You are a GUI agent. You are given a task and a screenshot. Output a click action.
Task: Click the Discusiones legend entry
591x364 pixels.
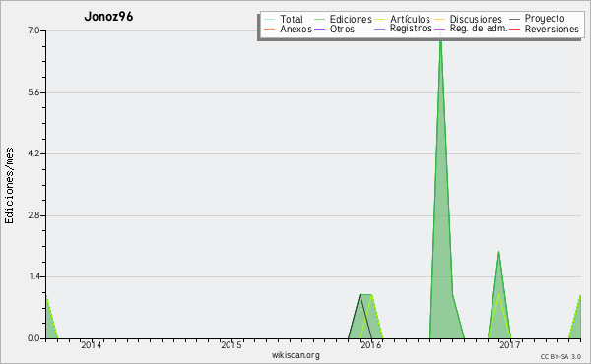(x=476, y=19)
